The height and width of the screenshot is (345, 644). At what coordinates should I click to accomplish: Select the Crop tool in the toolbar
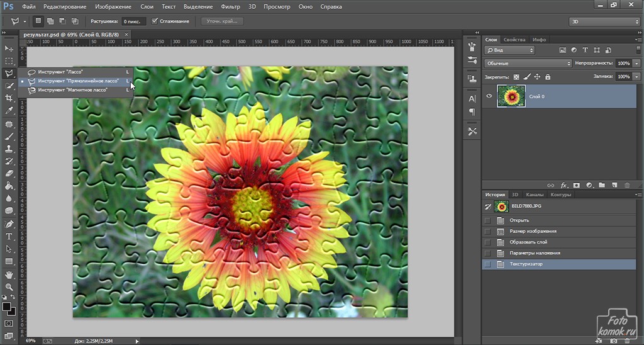[9, 98]
